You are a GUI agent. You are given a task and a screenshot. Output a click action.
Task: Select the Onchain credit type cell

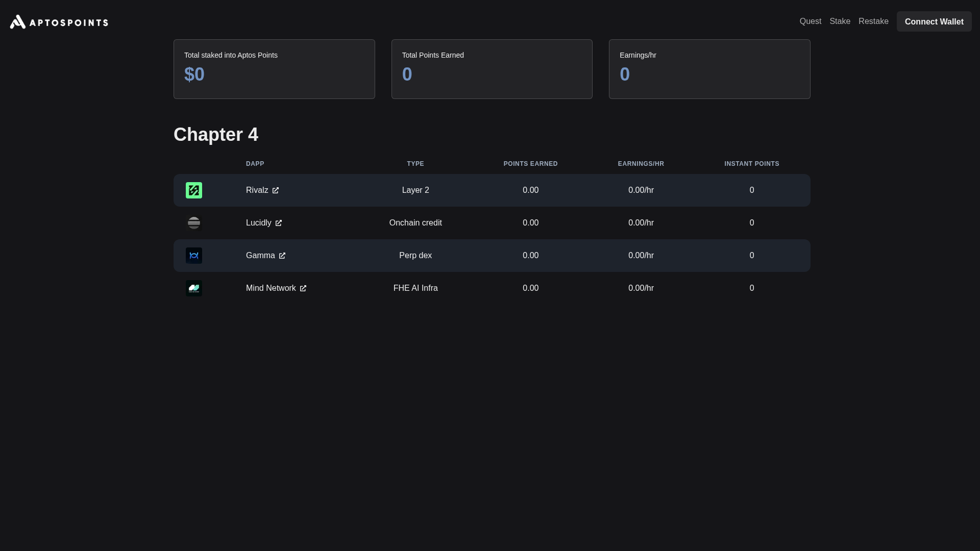pyautogui.click(x=415, y=223)
